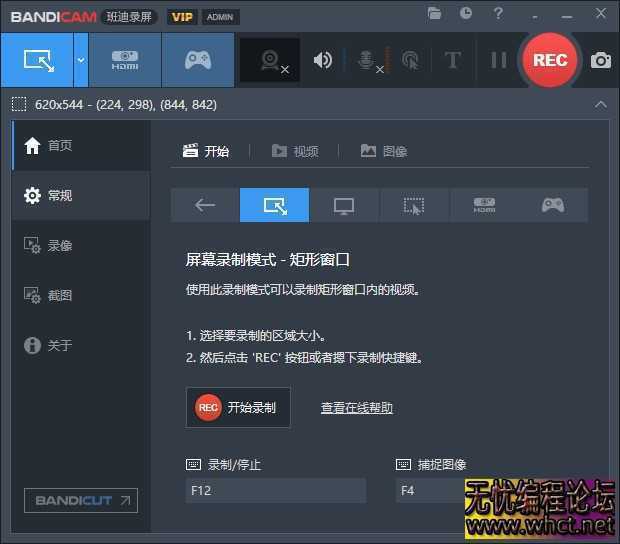The height and width of the screenshot is (544, 620).
Task: Click the text overlay T icon
Action: tap(452, 60)
